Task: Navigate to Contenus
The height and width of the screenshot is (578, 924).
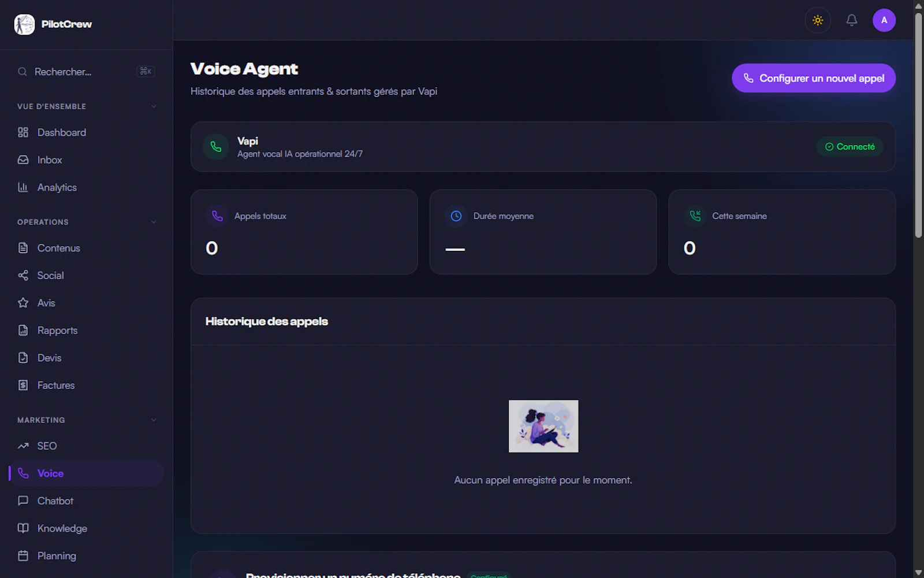Action: (87, 248)
